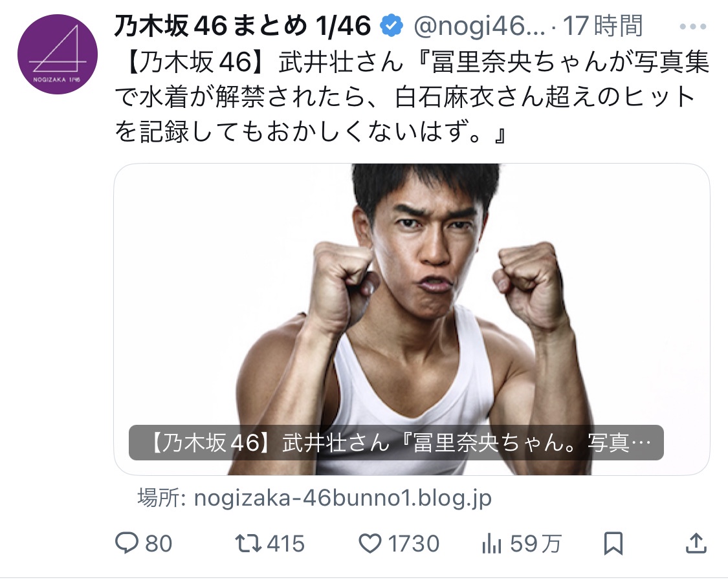
Task: Open the link card photo of the man
Action: coord(412,319)
